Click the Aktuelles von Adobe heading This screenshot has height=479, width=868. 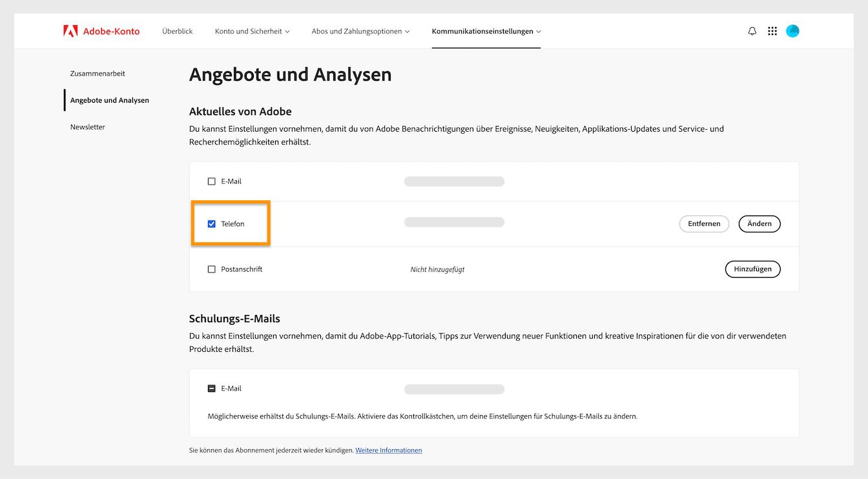point(240,112)
